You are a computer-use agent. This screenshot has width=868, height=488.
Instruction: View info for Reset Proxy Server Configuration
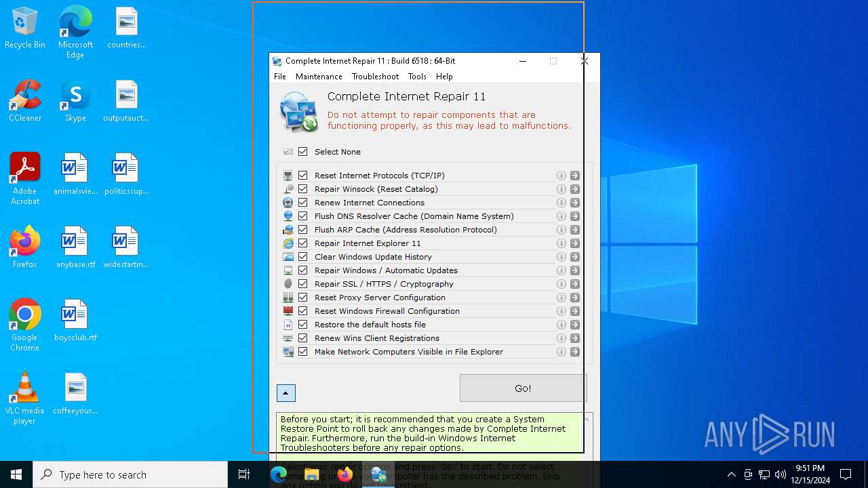561,298
